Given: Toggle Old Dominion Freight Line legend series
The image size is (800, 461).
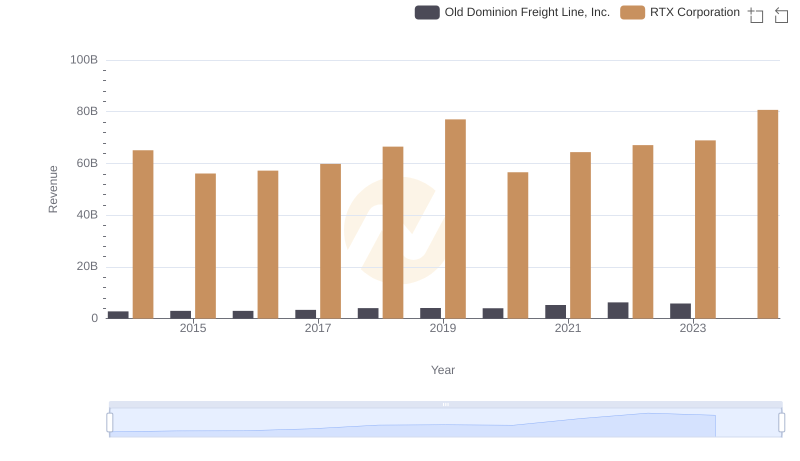Looking at the screenshot, I should point(512,12).
